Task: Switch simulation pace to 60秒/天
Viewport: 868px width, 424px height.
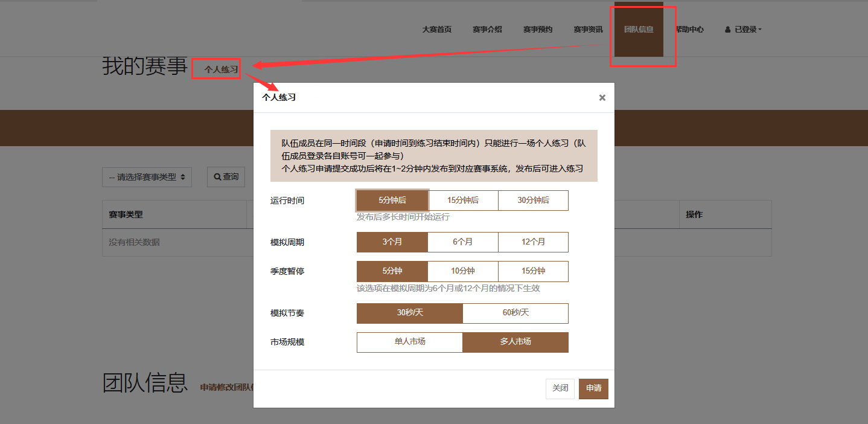Action: point(515,313)
